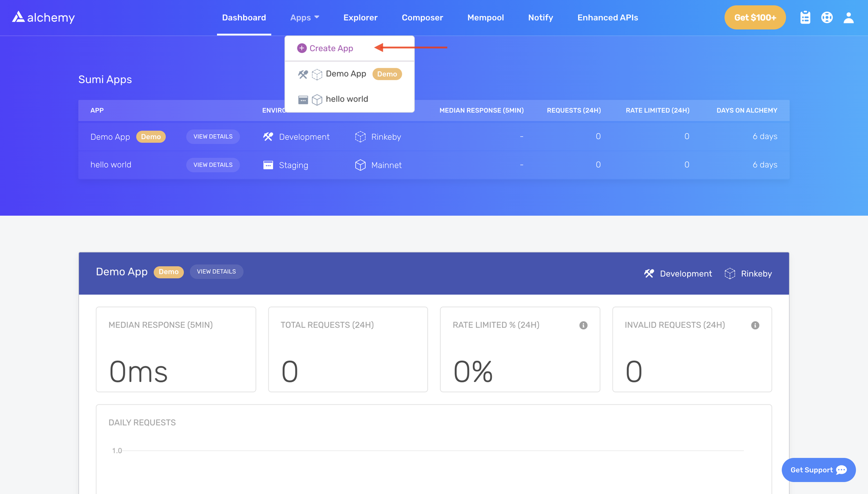Image resolution: width=868 pixels, height=494 pixels.
Task: Click the Get Support chat button
Action: (x=819, y=470)
